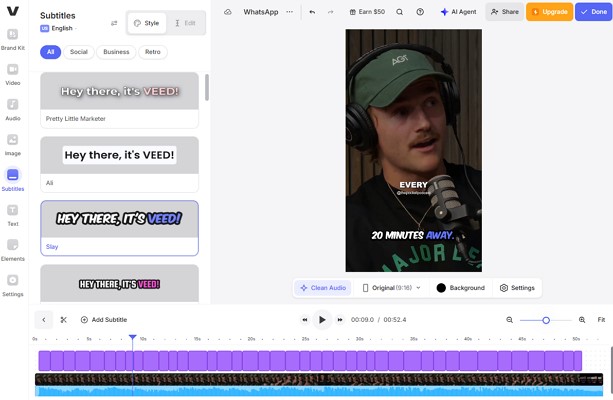Undo the last action
The height and width of the screenshot is (400, 613).
tap(312, 12)
